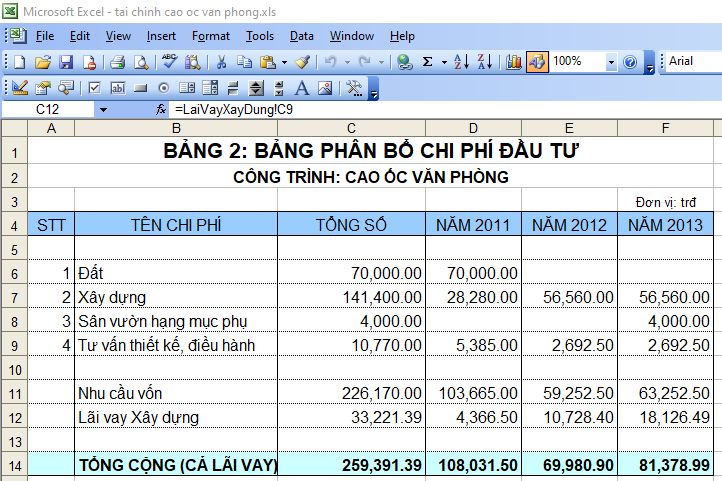This screenshot has width=722, height=481.
Task: Click the Save icon in the toolbar
Action: pyautogui.click(x=65, y=62)
